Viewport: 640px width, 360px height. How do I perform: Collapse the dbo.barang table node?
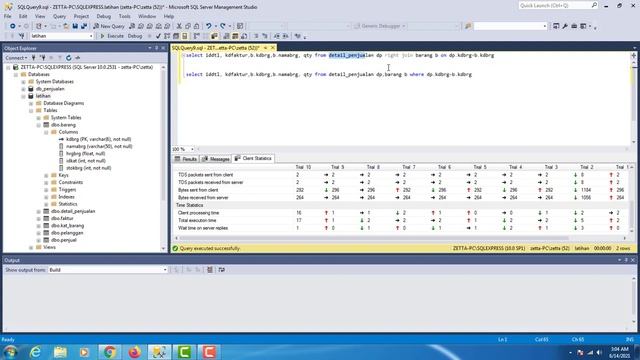(38, 125)
